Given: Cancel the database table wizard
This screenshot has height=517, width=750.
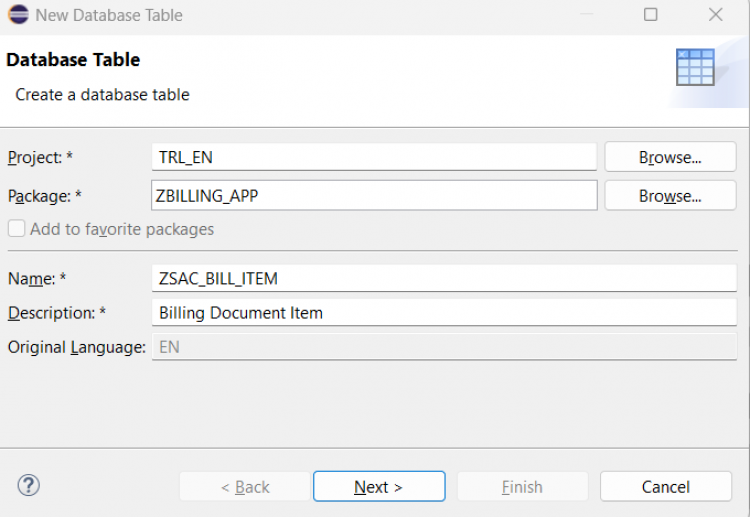Looking at the screenshot, I should click(x=666, y=487).
